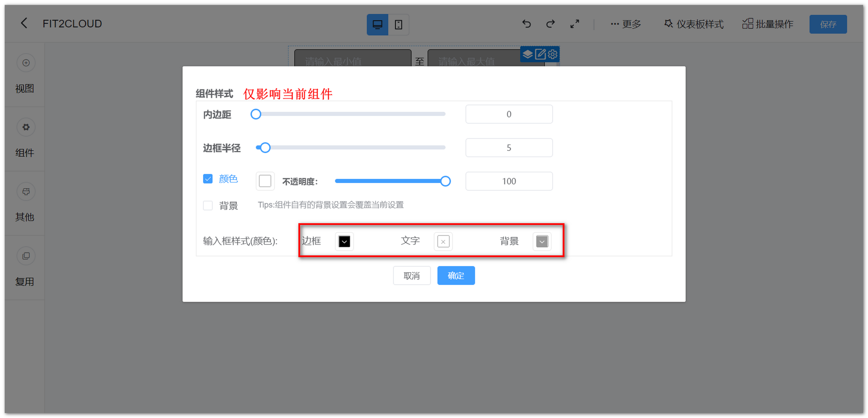Open 批量操作 batch mode
Screen dimensions: 868x418
point(768,24)
